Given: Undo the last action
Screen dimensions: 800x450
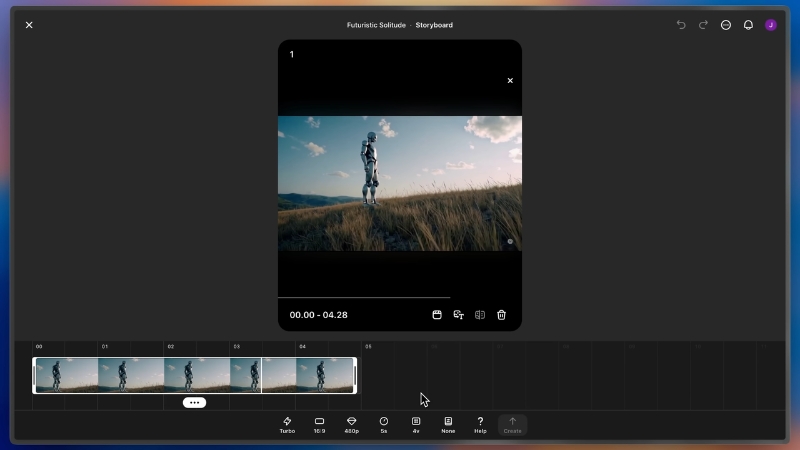Looking at the screenshot, I should click(681, 25).
